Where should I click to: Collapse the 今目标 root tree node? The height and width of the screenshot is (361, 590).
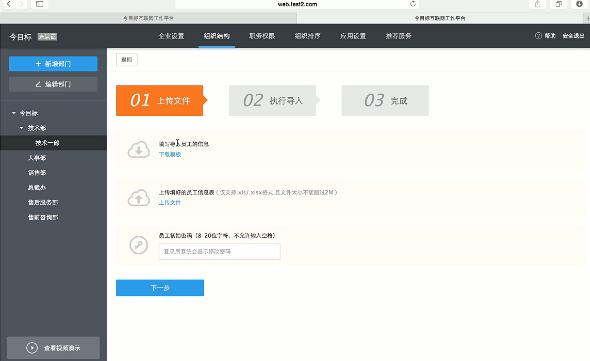pyautogui.click(x=14, y=113)
